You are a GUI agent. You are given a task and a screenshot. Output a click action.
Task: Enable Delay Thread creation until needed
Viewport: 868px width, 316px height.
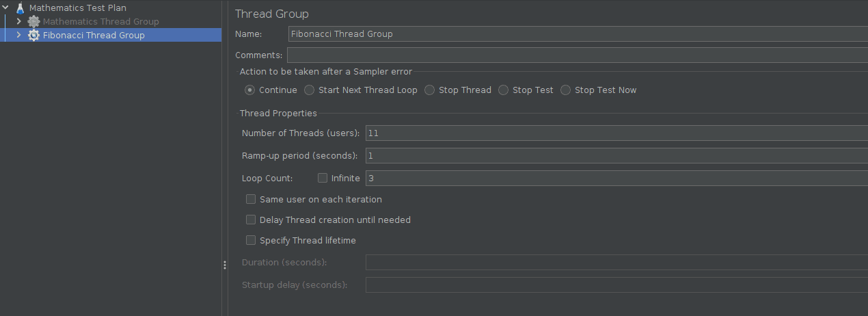click(x=251, y=220)
